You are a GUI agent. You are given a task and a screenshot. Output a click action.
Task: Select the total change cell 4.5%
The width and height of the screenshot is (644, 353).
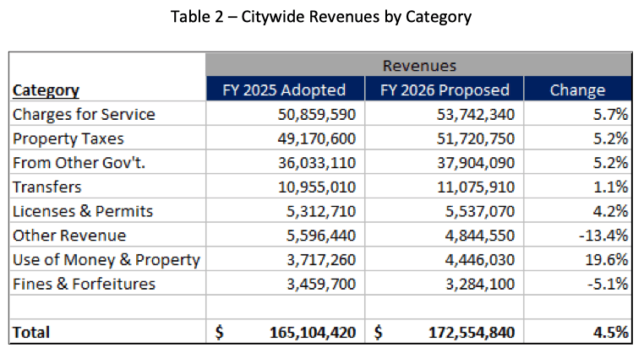[x=609, y=333]
